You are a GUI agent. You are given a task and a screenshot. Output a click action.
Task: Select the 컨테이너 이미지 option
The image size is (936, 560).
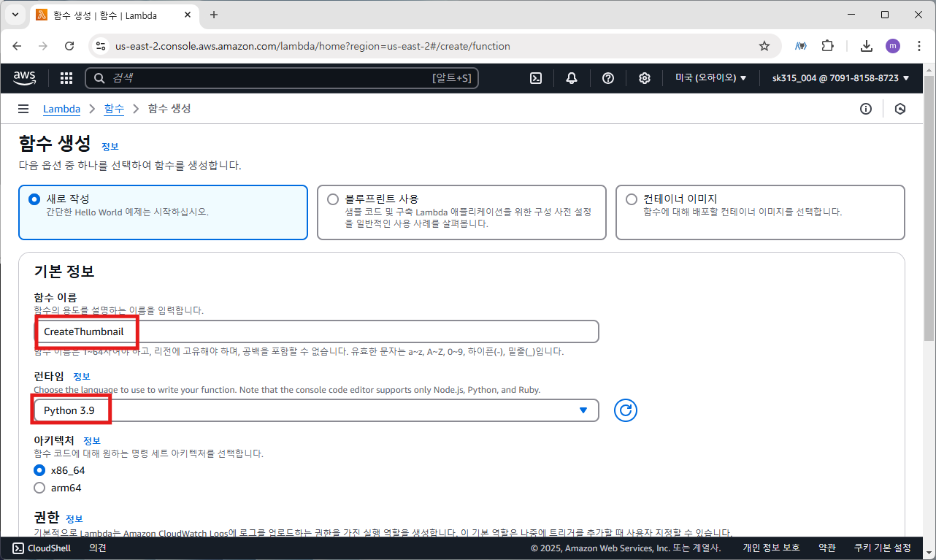pos(760,212)
